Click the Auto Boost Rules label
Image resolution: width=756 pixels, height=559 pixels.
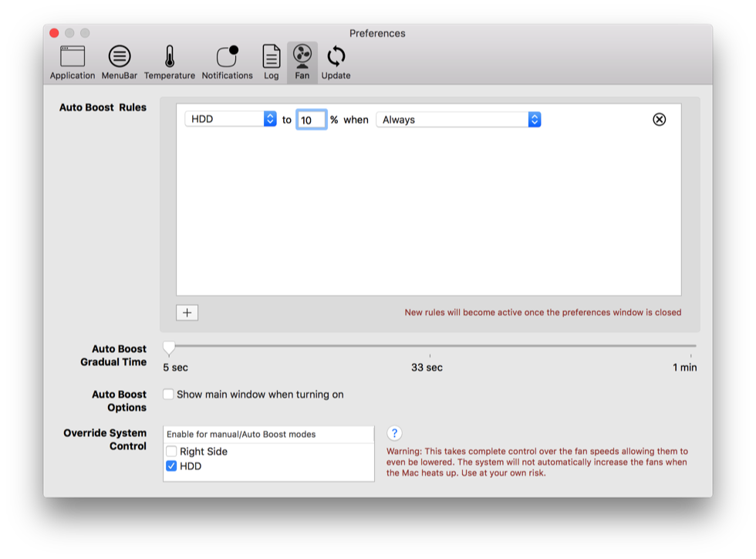(103, 107)
